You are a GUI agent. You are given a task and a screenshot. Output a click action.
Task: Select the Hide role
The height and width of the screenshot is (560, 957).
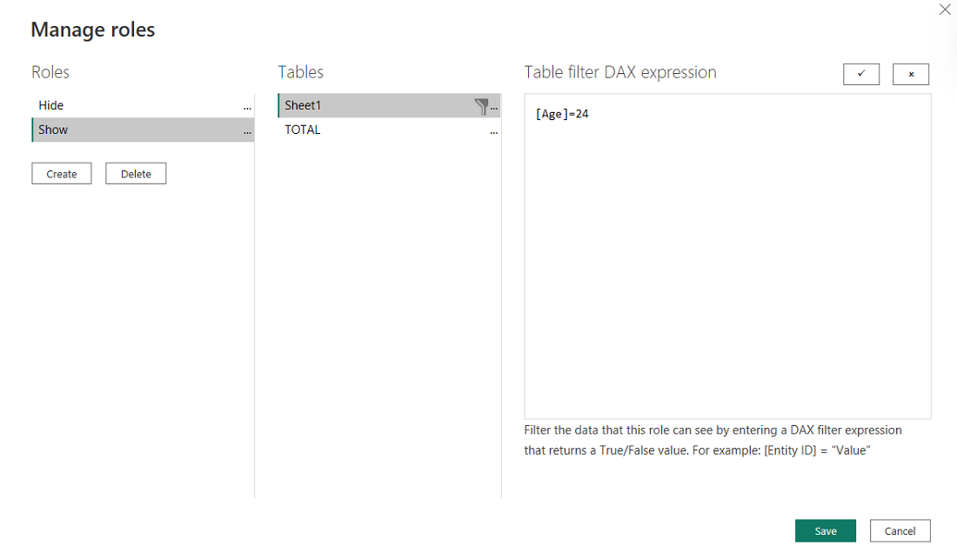coord(52,105)
